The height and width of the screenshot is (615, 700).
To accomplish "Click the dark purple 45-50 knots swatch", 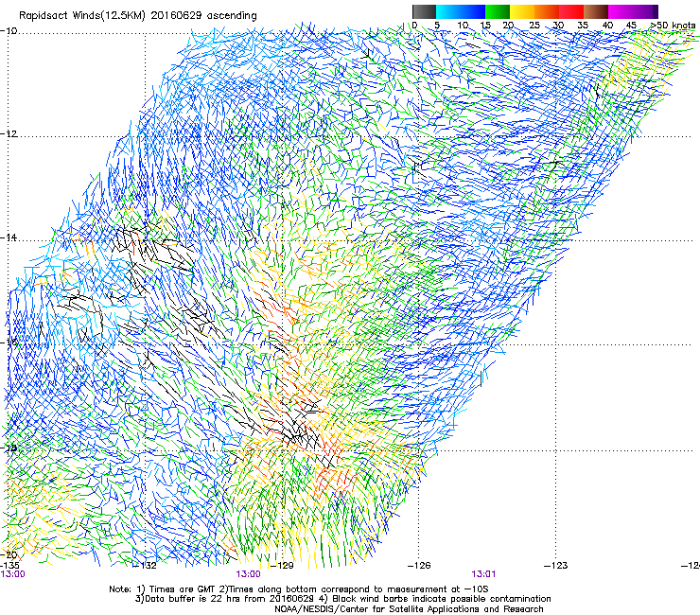I will 645,11.
